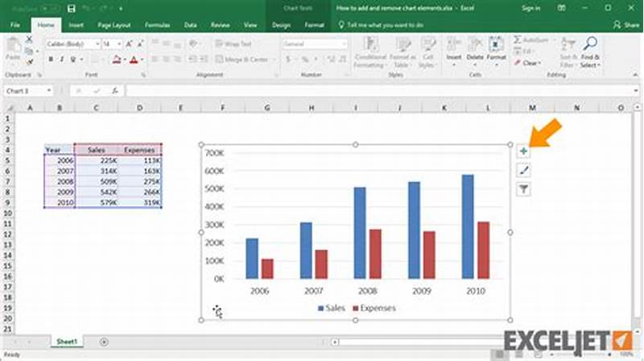The height and width of the screenshot is (361, 644).
Task: Collapse the ribbon
Action: (635, 75)
